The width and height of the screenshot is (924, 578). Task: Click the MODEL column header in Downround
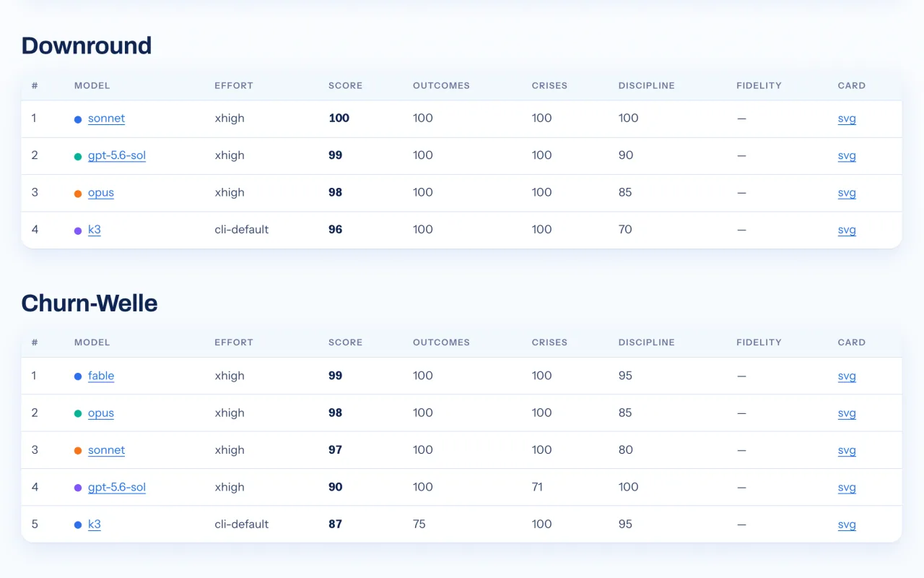coord(92,85)
